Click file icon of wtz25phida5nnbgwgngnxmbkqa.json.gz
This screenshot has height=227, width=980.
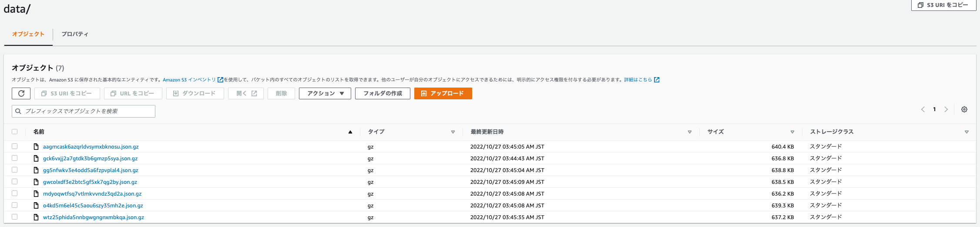pos(36,217)
